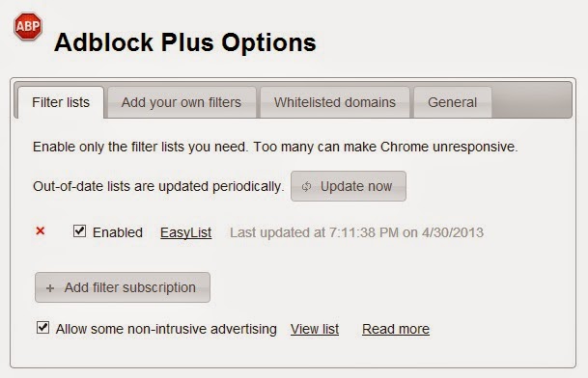Screen dimensions: 588x378
Task: Go to the General tab
Action: coord(452,102)
